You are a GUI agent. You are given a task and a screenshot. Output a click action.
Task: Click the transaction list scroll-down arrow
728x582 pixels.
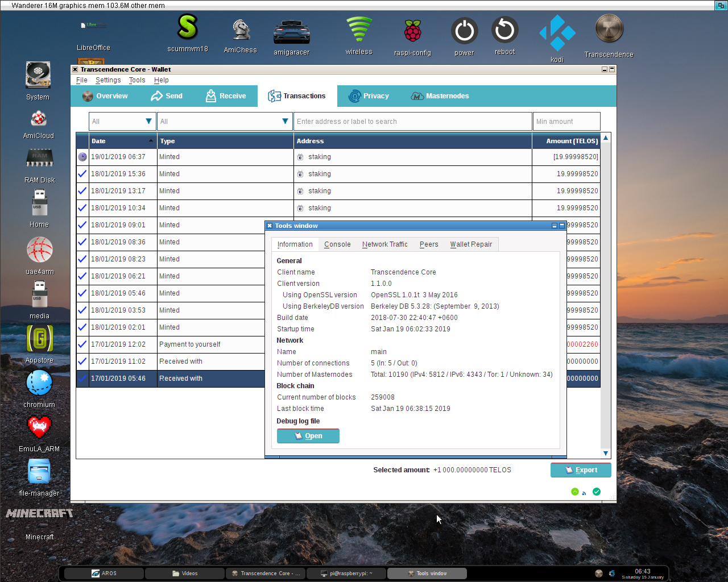pyautogui.click(x=606, y=454)
